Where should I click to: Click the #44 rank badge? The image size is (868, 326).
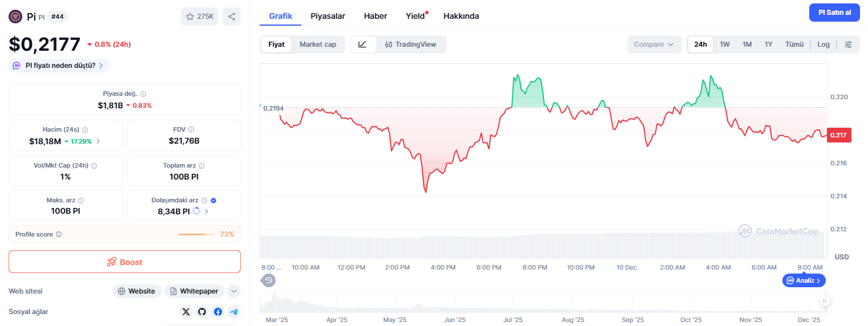(57, 17)
